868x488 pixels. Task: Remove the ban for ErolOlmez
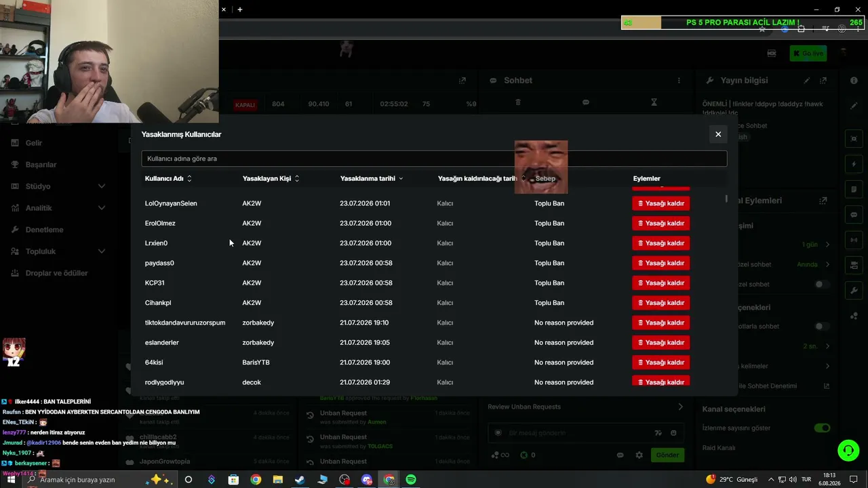tap(660, 223)
